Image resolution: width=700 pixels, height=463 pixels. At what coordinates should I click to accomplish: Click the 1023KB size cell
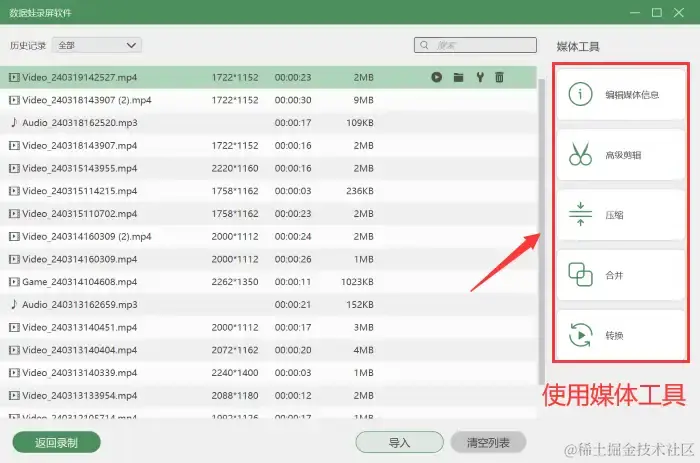[357, 282]
